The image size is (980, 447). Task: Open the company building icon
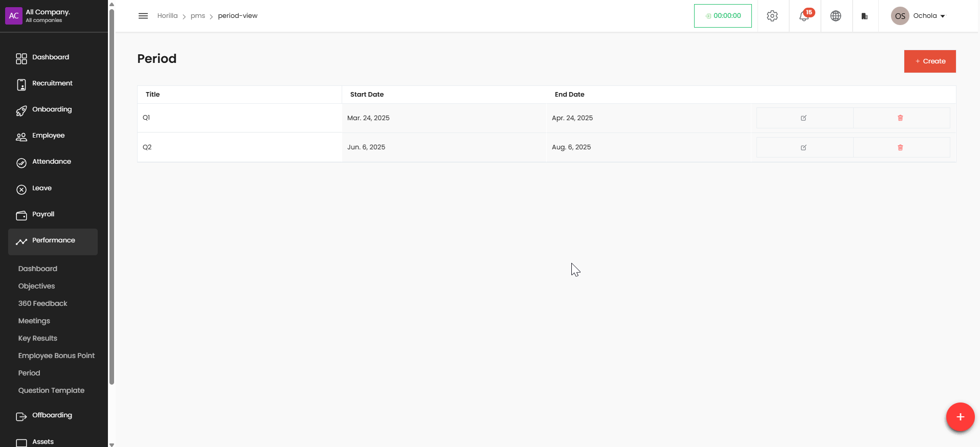(864, 16)
